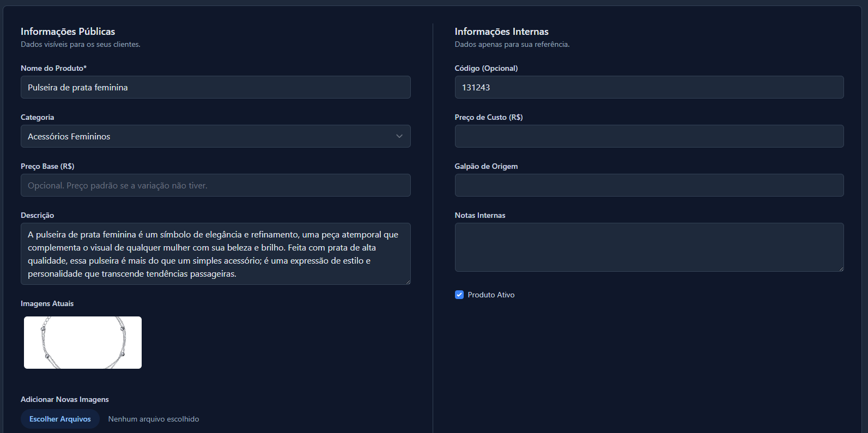
Task: Uncheck the Produto Ativo checkbox
Action: click(x=459, y=295)
